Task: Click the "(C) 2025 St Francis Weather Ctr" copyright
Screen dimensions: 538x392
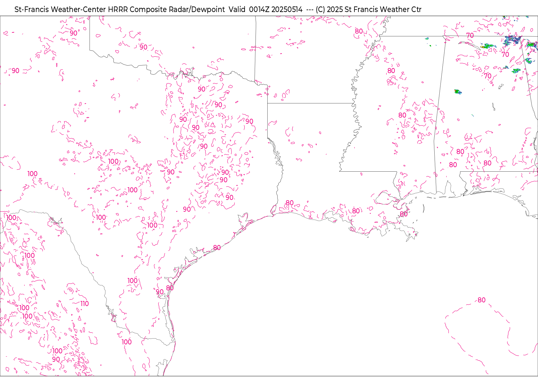Action: pyautogui.click(x=368, y=10)
